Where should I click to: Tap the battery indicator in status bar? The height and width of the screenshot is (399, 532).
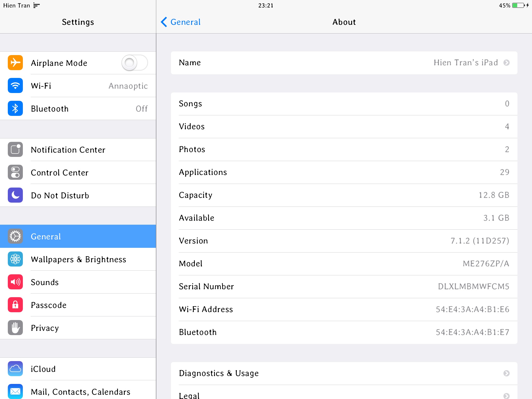(x=518, y=5)
